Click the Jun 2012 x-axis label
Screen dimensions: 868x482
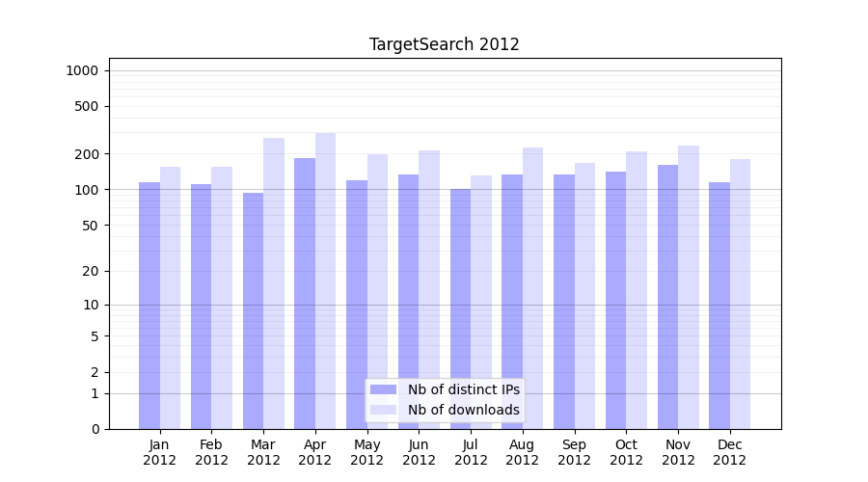[419, 452]
